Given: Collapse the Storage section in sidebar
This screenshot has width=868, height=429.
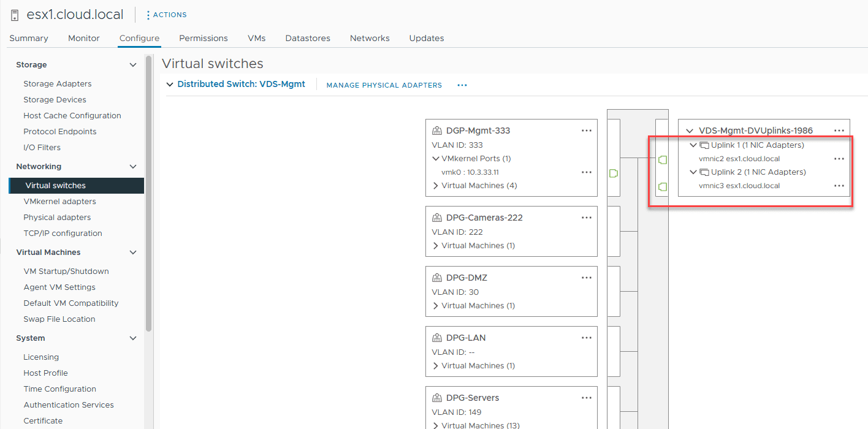Looking at the screenshot, I should coord(133,65).
